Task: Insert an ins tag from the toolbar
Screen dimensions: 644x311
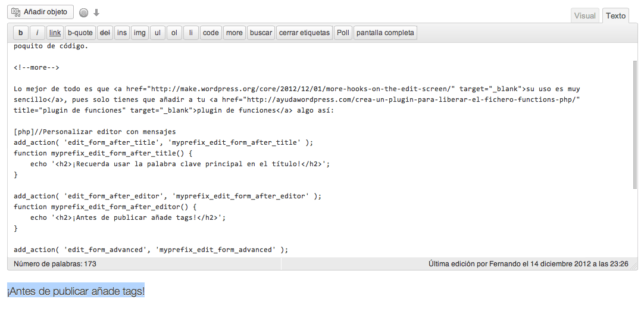Action: [122, 33]
